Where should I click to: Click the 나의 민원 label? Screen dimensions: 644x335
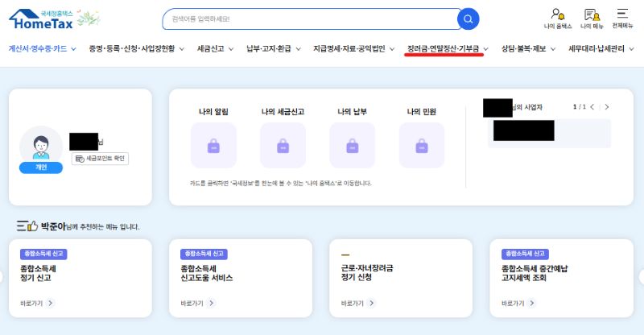pyautogui.click(x=421, y=111)
